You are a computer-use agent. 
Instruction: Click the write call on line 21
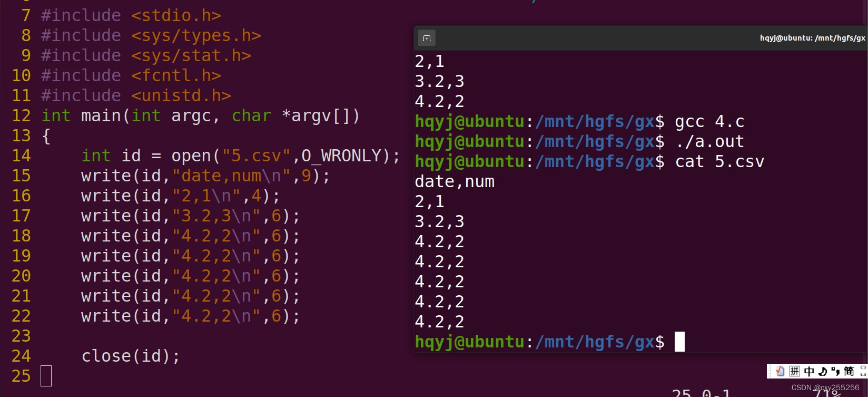pos(191,296)
